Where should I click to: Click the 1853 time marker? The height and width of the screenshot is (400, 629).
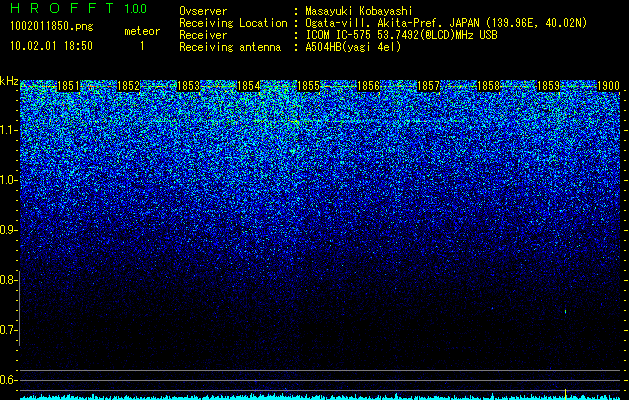click(188, 86)
